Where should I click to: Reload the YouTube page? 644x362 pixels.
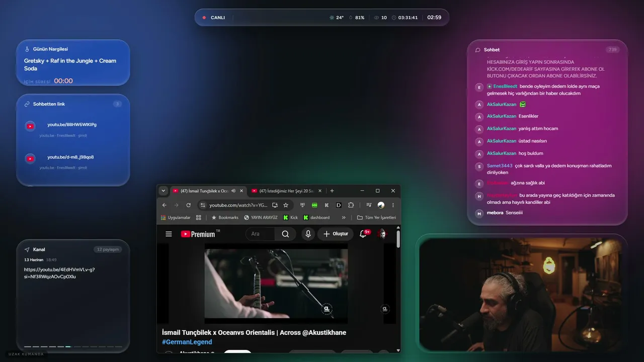pyautogui.click(x=189, y=205)
